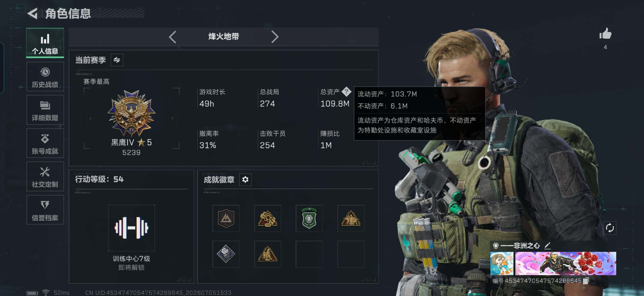This screenshot has width=644, height=296.
Task: Open the 详细数据 tab
Action: click(45, 110)
